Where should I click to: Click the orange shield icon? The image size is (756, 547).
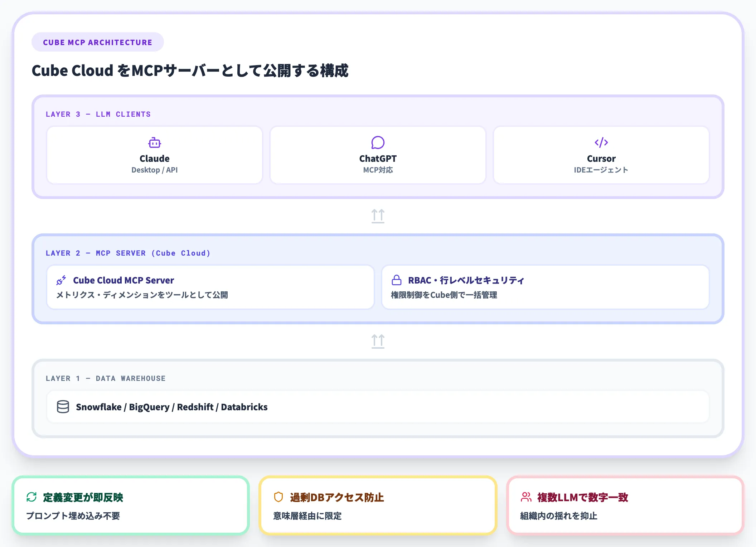point(278,497)
